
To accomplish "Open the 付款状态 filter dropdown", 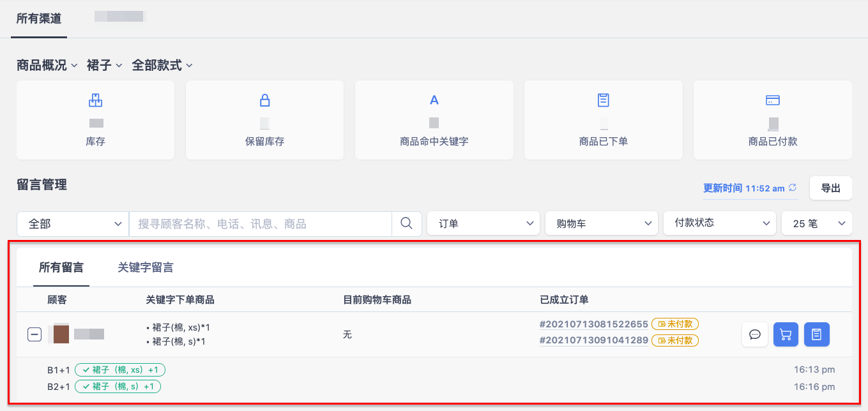I will tap(720, 223).
